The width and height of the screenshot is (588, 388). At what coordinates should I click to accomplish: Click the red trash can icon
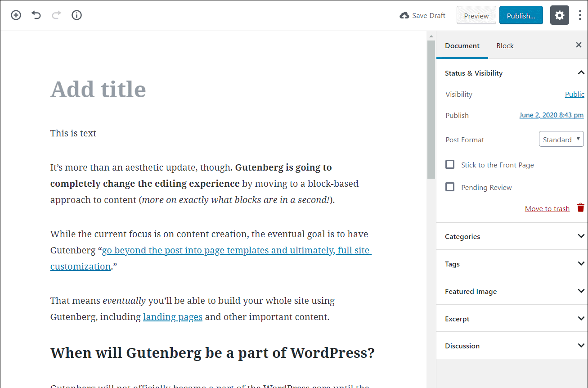580,208
